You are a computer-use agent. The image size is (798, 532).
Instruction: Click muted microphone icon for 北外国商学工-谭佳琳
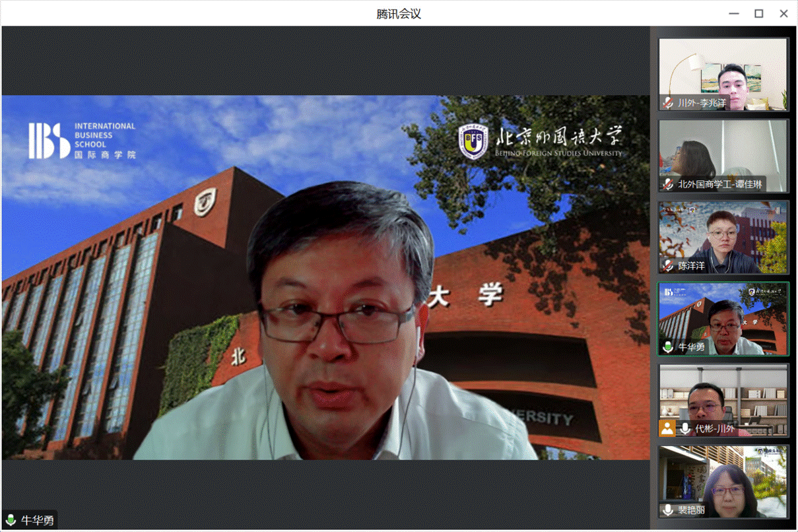tap(668, 184)
